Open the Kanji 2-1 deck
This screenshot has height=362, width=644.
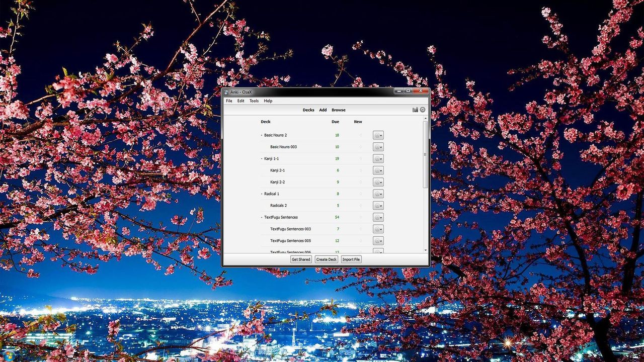point(277,170)
